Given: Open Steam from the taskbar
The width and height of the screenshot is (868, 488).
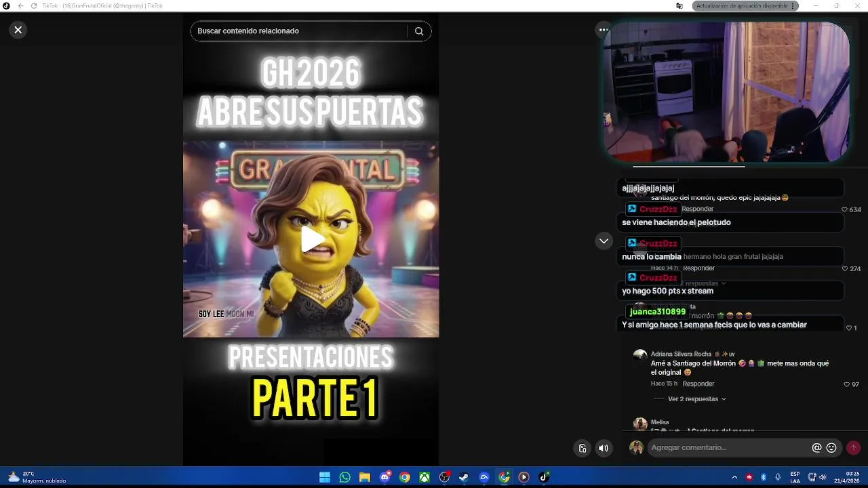Looking at the screenshot, I should point(464,477).
